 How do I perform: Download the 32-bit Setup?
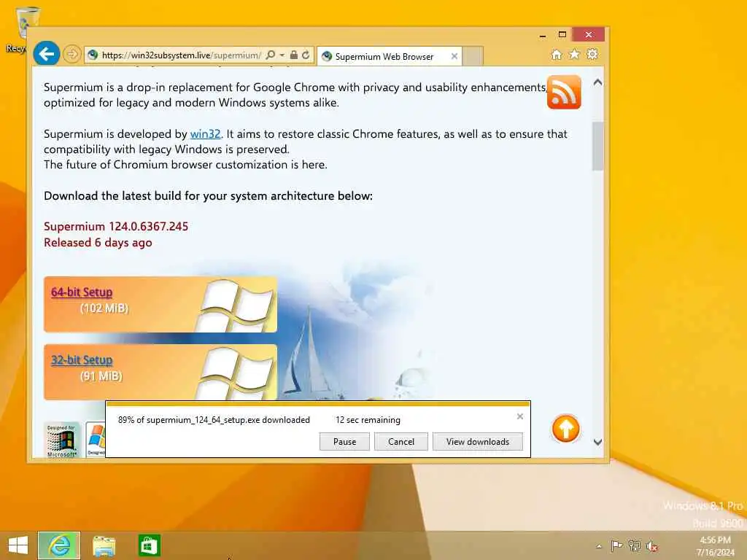click(82, 360)
